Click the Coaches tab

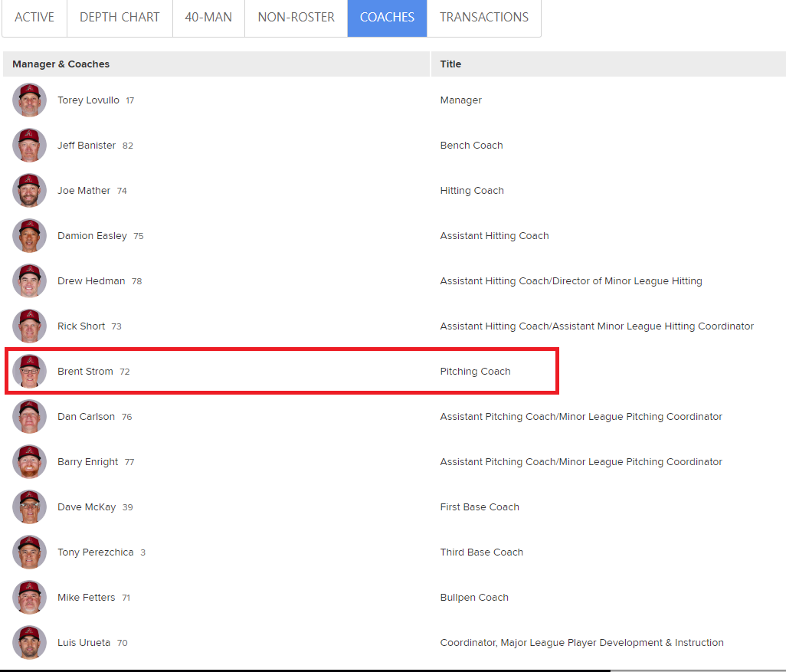[x=387, y=17]
